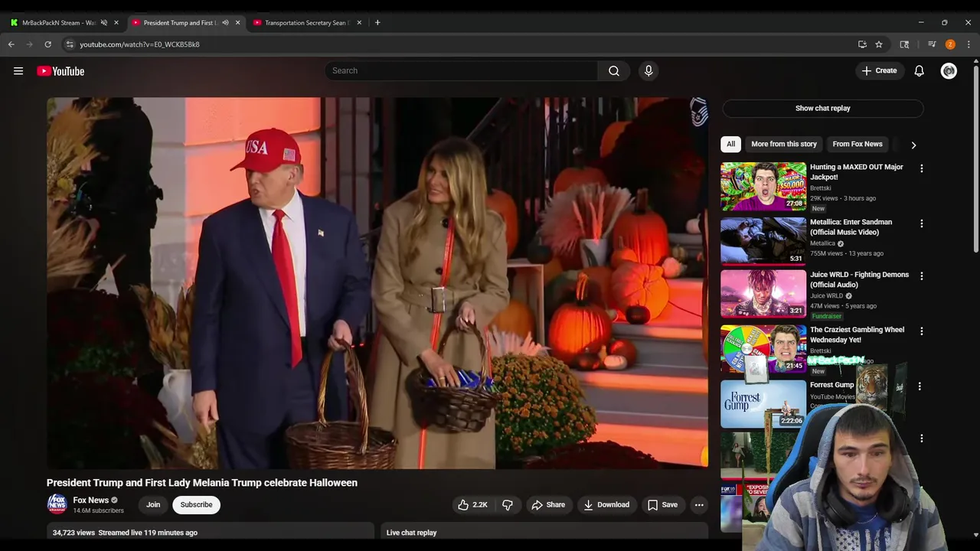Open the browser extensions icon
The image size is (980, 551).
[904, 44]
